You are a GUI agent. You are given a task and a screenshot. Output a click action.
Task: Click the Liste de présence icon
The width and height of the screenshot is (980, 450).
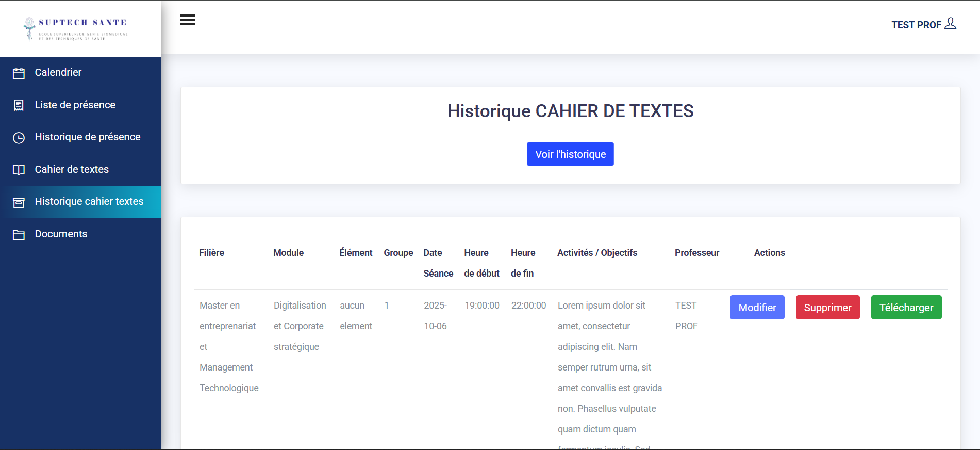click(x=19, y=105)
